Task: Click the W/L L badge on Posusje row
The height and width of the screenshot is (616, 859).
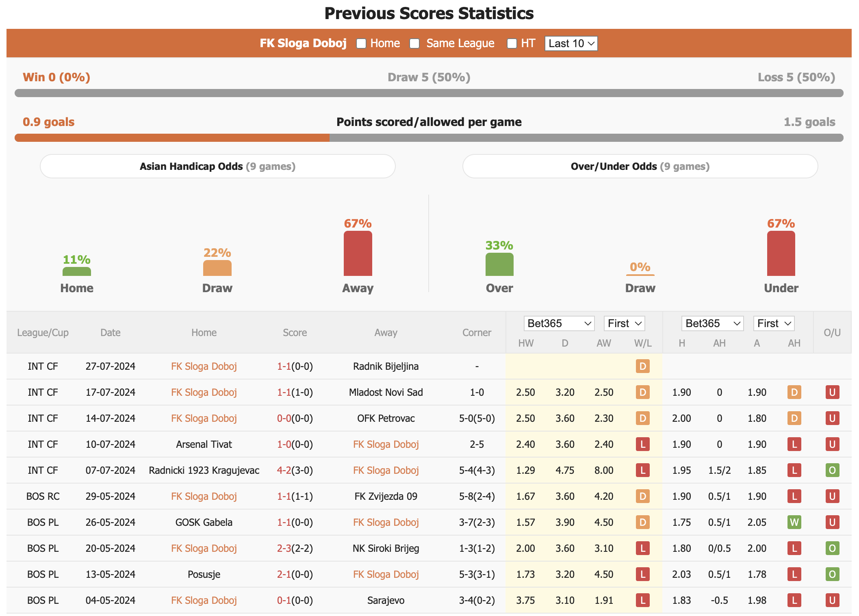Action: click(643, 574)
